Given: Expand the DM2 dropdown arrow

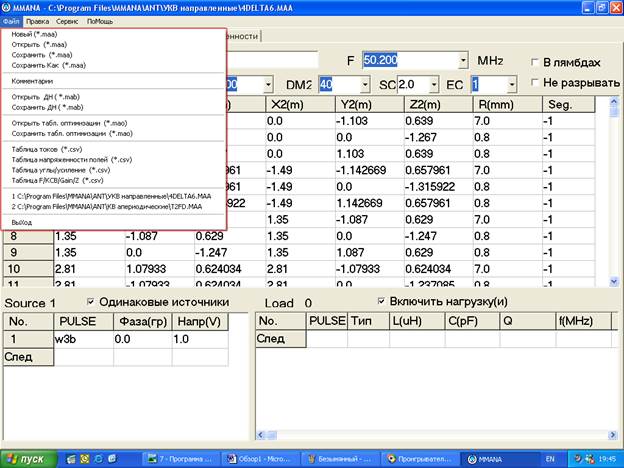Looking at the screenshot, I should coord(365,85).
